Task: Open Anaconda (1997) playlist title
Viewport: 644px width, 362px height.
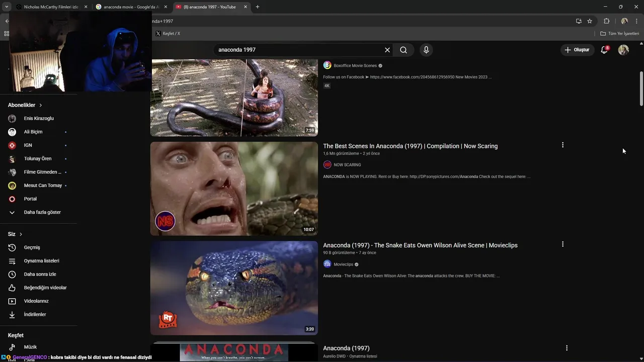Action: (x=346, y=348)
